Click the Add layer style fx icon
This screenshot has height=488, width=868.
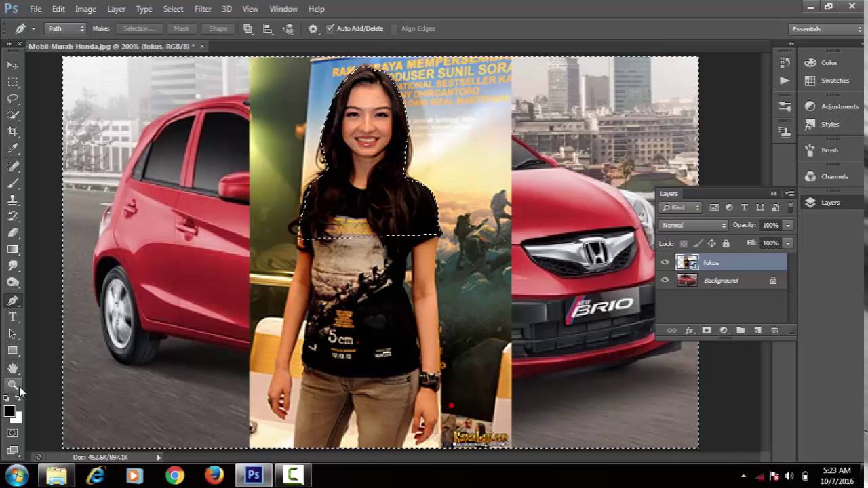click(690, 331)
